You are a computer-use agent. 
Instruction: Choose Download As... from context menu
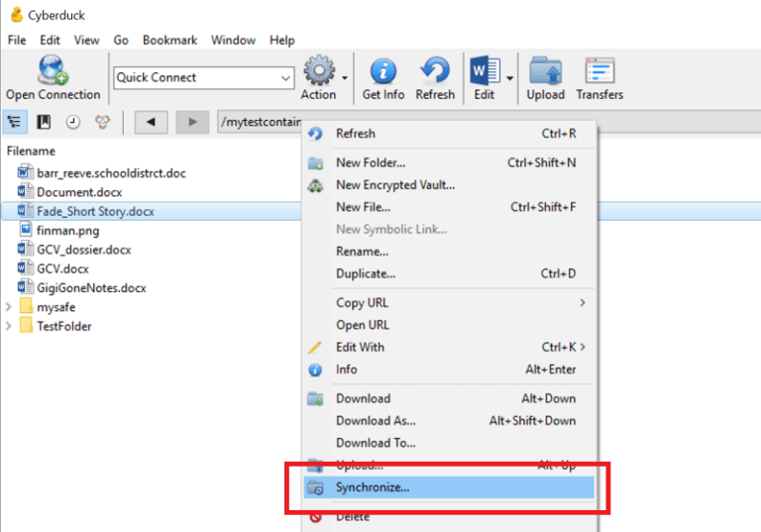pos(449,420)
